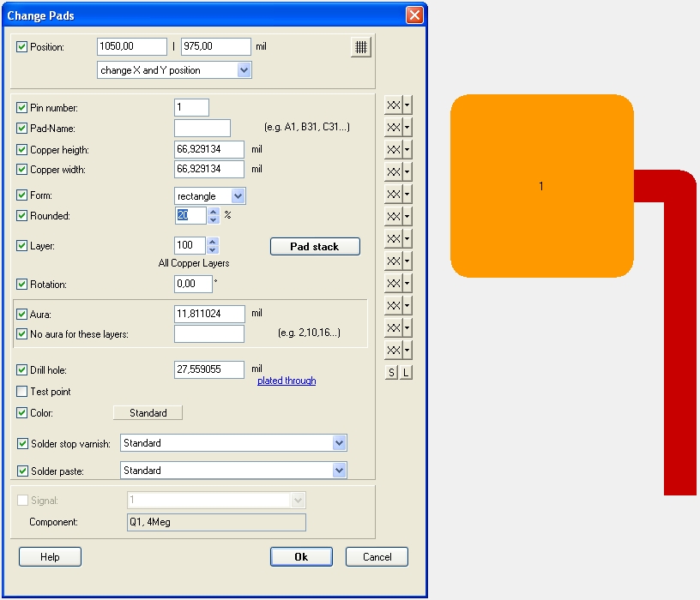This screenshot has width=700, height=600.
Task: Follow the 'plated through' link
Action: coord(287,381)
